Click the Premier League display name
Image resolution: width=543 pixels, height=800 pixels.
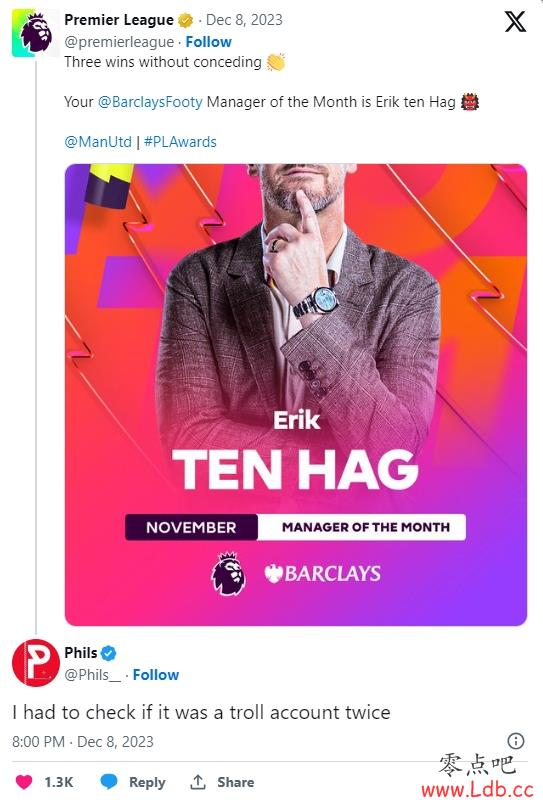(x=119, y=20)
